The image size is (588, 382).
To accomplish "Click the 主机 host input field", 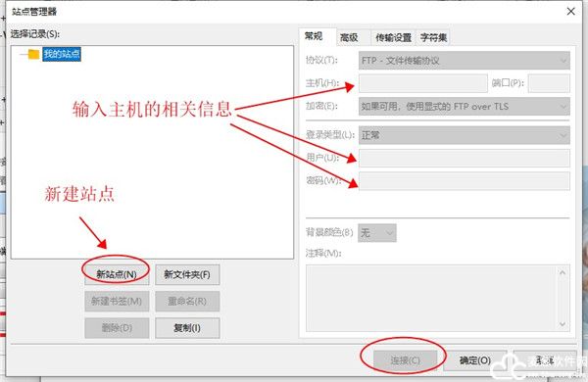I will pyautogui.click(x=423, y=83).
